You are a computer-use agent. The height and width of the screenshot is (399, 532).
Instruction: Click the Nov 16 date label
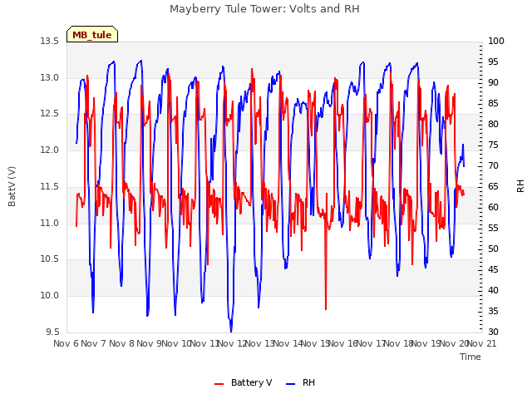click(x=343, y=343)
